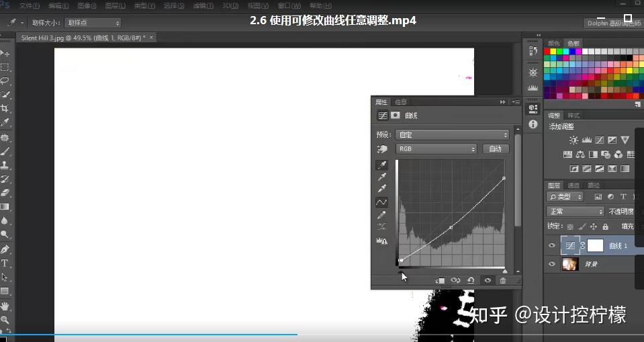Open the 图层 menu
This screenshot has width=644, height=342.
point(116,6)
